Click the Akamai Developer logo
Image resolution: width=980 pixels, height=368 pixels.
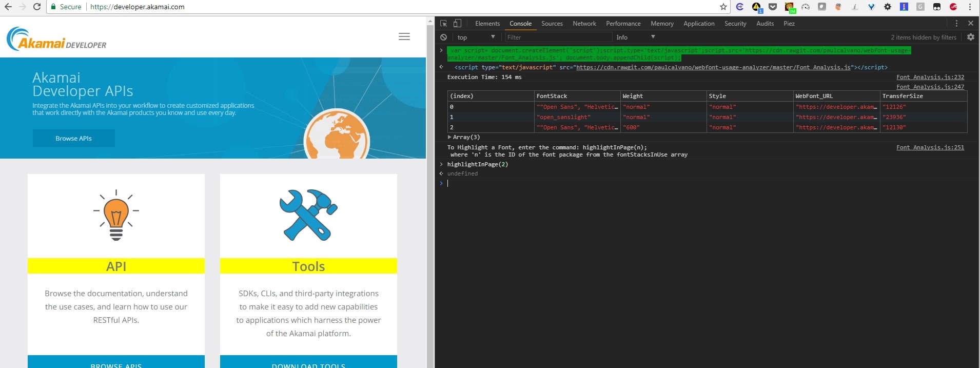pyautogui.click(x=56, y=39)
